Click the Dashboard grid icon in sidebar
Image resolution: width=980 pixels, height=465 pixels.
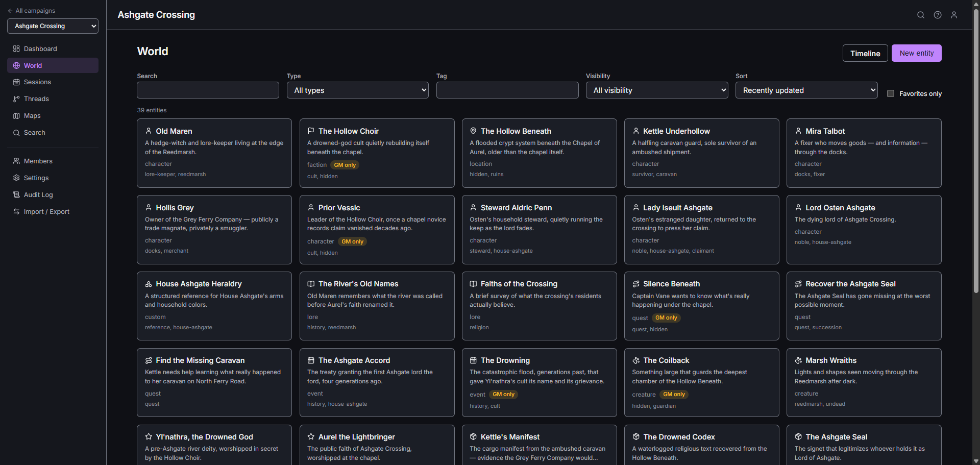[x=16, y=48]
